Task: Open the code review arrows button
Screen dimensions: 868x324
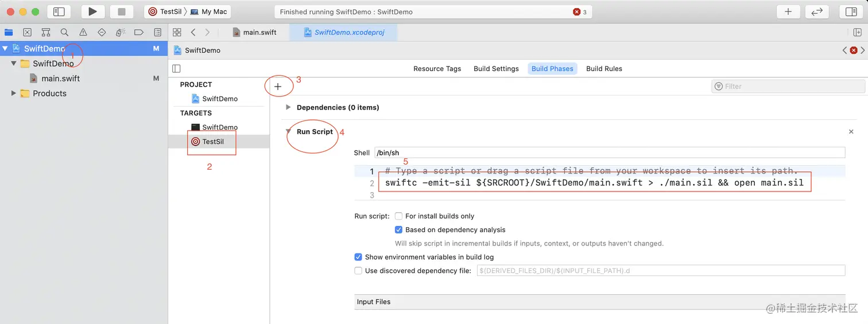Action: 817,11
